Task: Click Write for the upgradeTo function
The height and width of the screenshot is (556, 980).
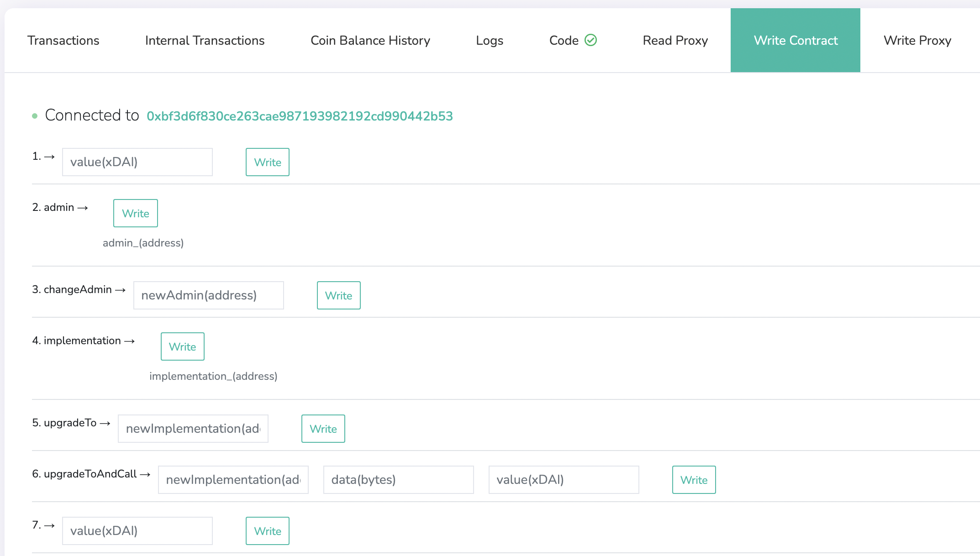Action: point(323,429)
